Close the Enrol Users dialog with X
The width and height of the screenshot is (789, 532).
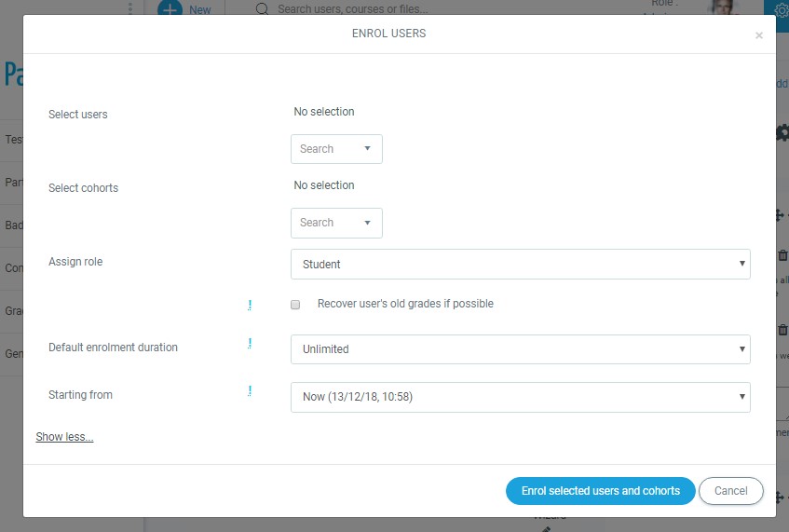(758, 35)
